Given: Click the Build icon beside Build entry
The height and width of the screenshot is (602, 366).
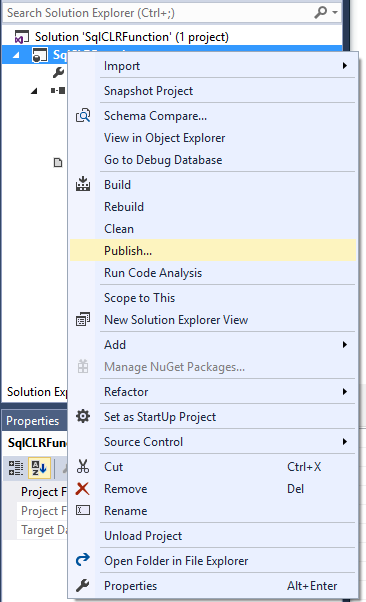Looking at the screenshot, I should 83,184.
